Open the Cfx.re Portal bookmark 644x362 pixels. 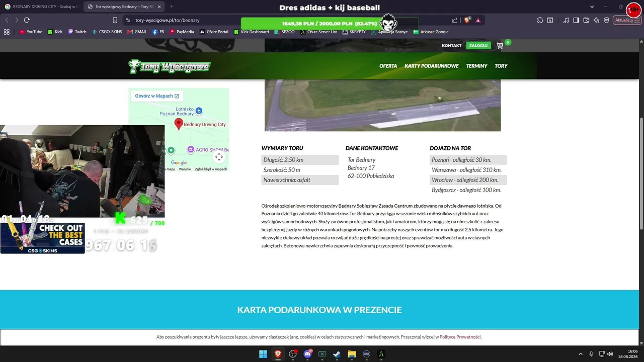[x=214, y=32]
